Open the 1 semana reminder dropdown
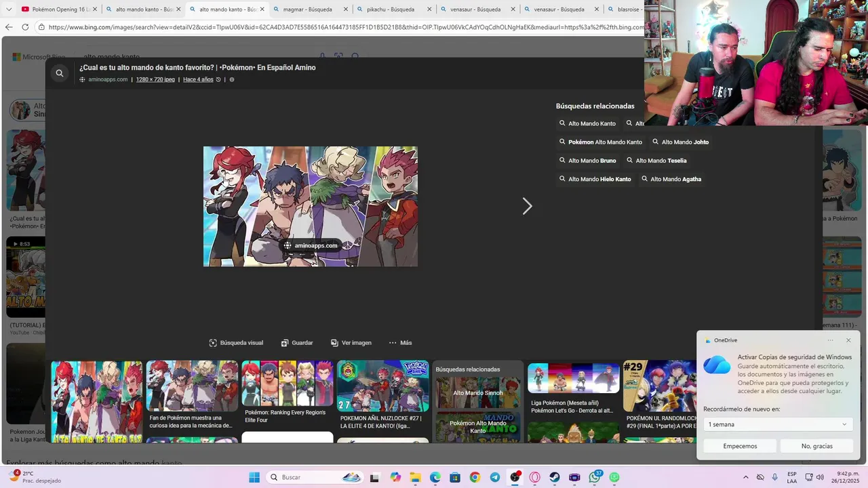This screenshot has height=488, width=868. pyautogui.click(x=778, y=425)
